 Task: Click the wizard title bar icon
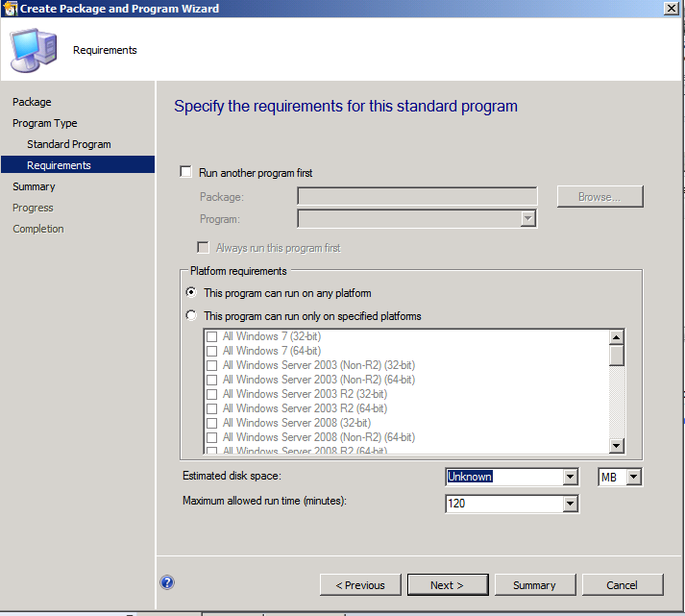point(10,9)
